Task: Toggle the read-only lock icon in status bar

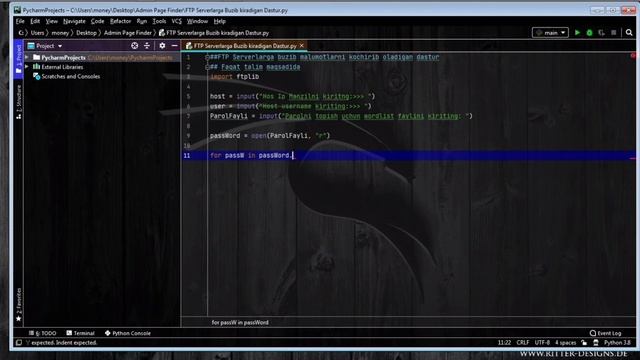Action: [x=584, y=342]
